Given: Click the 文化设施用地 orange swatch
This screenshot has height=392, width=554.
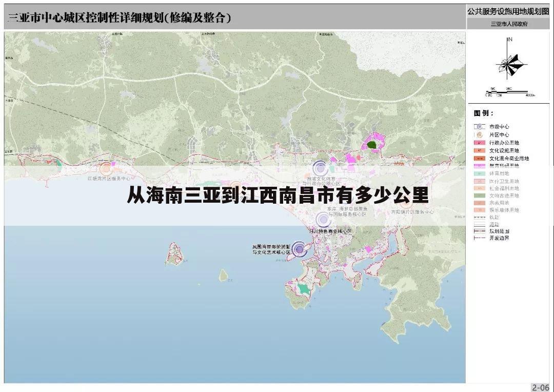Looking at the screenshot, I should coord(480,150).
